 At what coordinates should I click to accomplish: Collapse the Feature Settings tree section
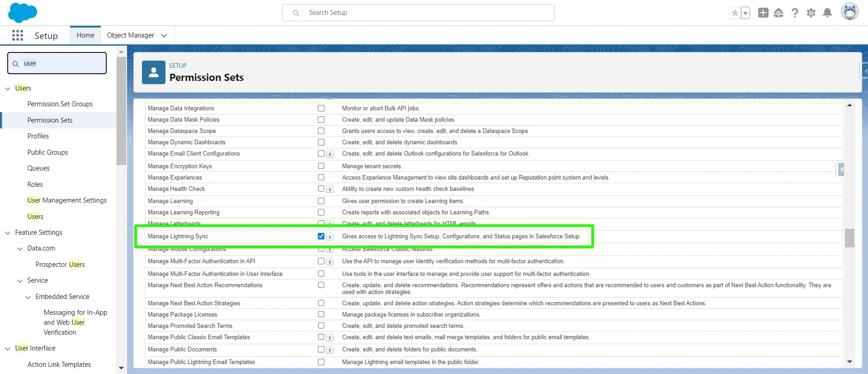(x=8, y=232)
